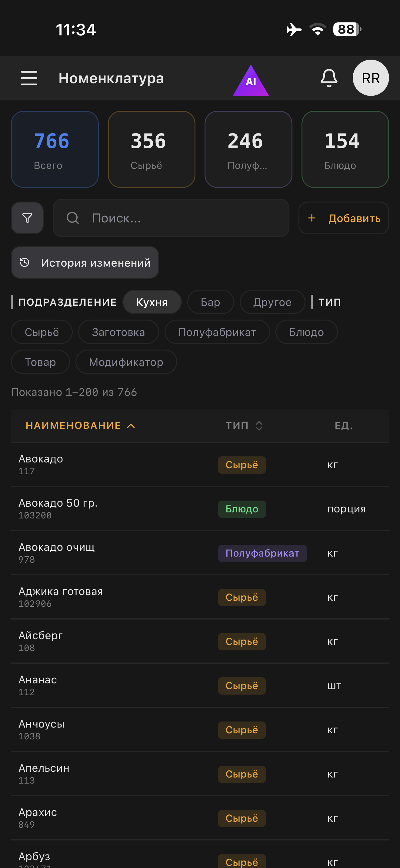Viewport: 400px width, 868px height.
Task: Open История изменений
Action: [x=85, y=262]
